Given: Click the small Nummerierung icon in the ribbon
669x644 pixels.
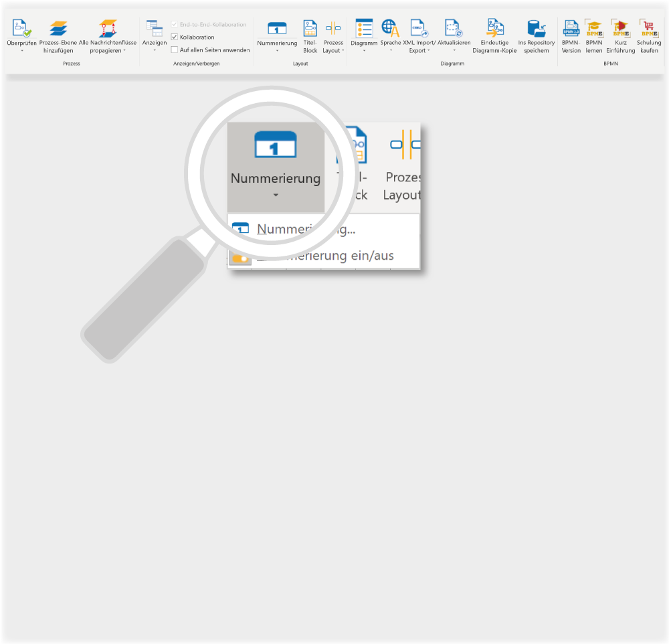Looking at the screenshot, I should click(277, 29).
